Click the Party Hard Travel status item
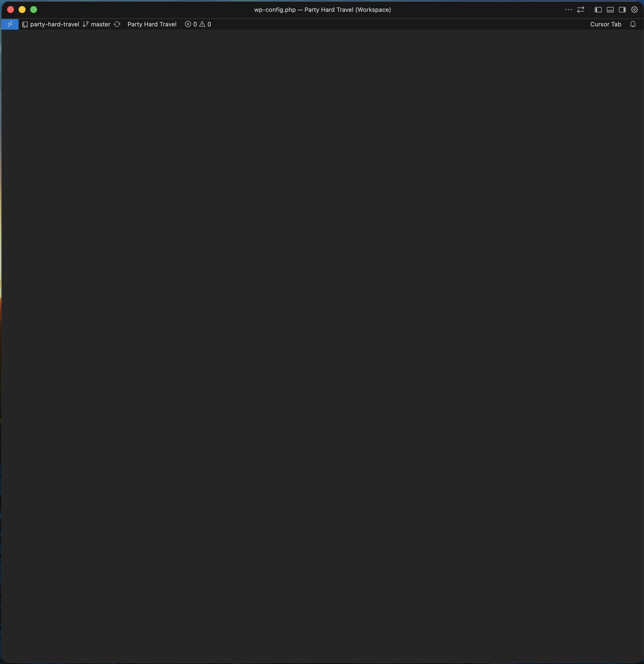 click(152, 24)
